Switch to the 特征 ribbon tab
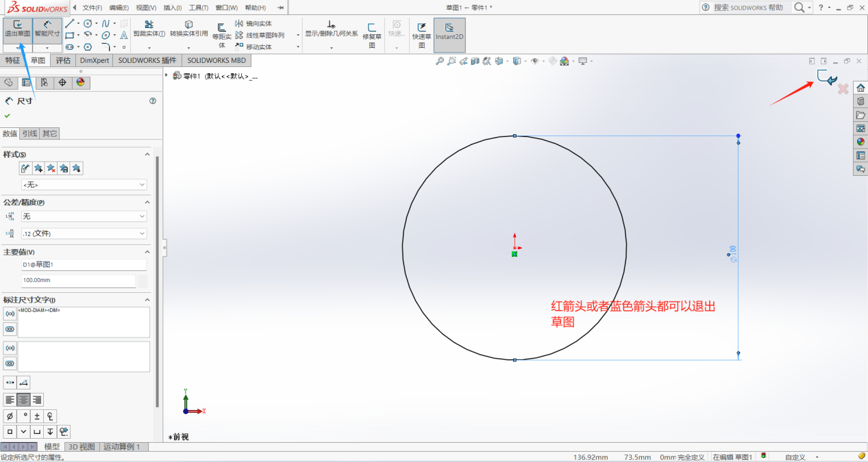This screenshot has height=462, width=868. (13, 60)
